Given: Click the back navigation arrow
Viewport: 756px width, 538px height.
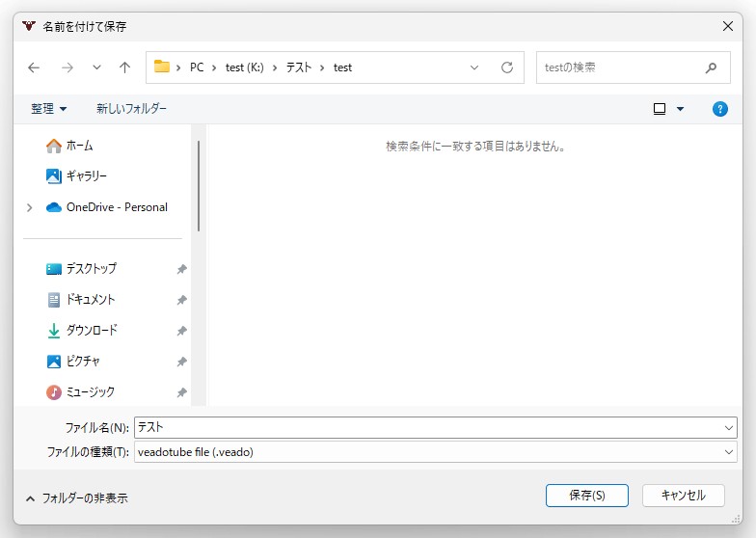Looking at the screenshot, I should [x=35, y=67].
